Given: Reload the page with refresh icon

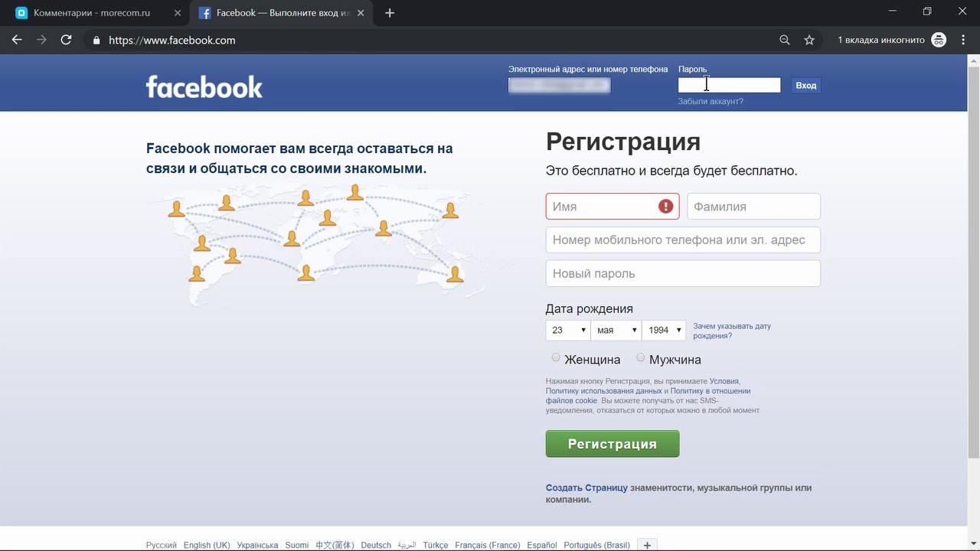Looking at the screenshot, I should [x=67, y=40].
